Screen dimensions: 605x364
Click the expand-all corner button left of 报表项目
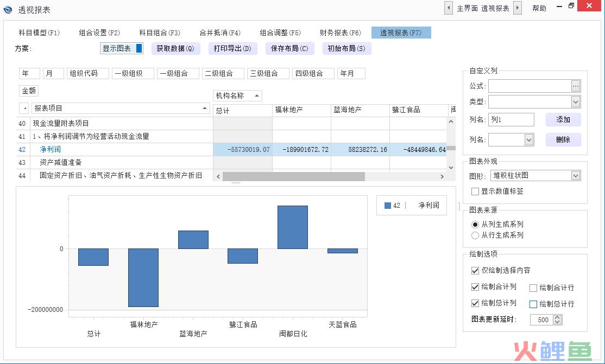(24, 108)
